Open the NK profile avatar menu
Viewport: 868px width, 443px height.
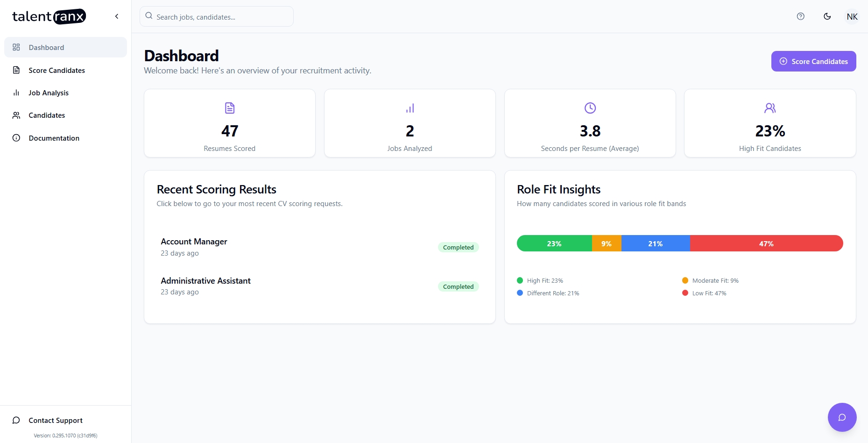(852, 16)
